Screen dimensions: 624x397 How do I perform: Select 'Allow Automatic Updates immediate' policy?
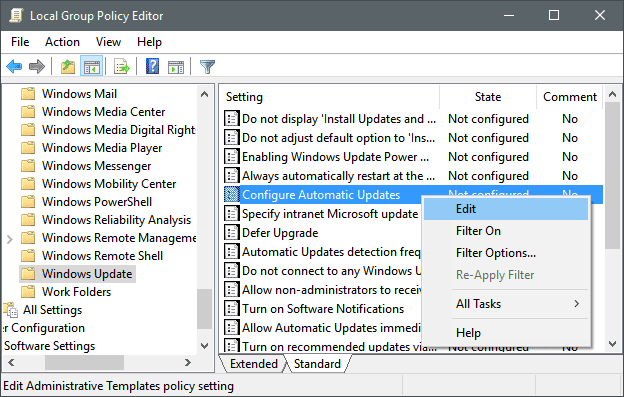click(331, 328)
